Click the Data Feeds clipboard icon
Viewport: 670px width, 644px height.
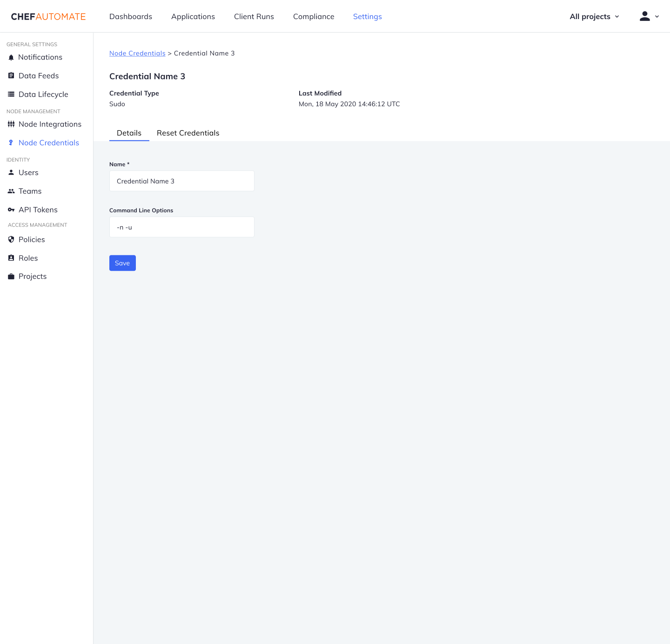pyautogui.click(x=11, y=75)
